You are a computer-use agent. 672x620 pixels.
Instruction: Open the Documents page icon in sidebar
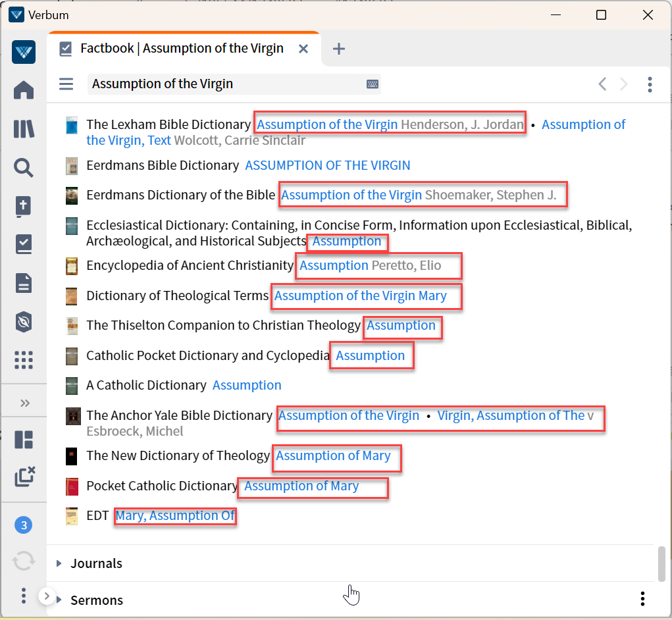point(24,283)
